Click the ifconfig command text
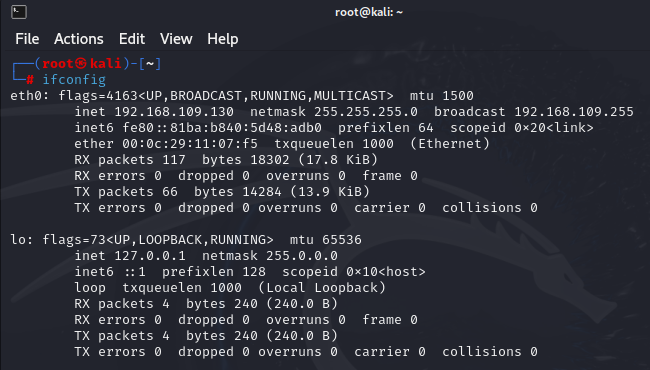Viewport: 650px width, 370px height. [74, 79]
